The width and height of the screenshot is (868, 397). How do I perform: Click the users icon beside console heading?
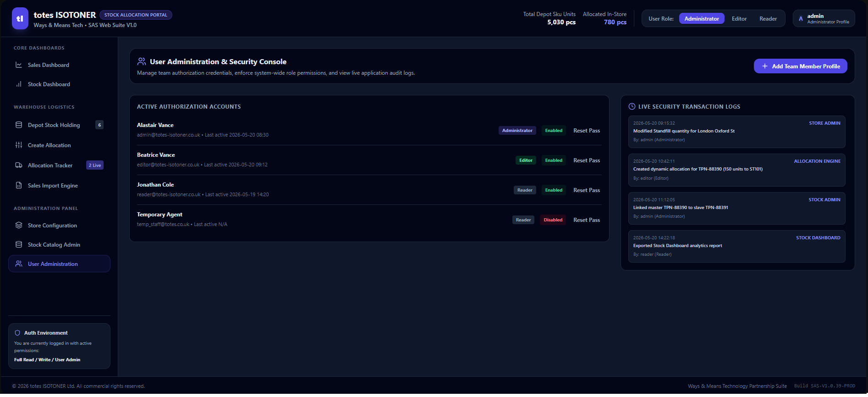point(142,61)
